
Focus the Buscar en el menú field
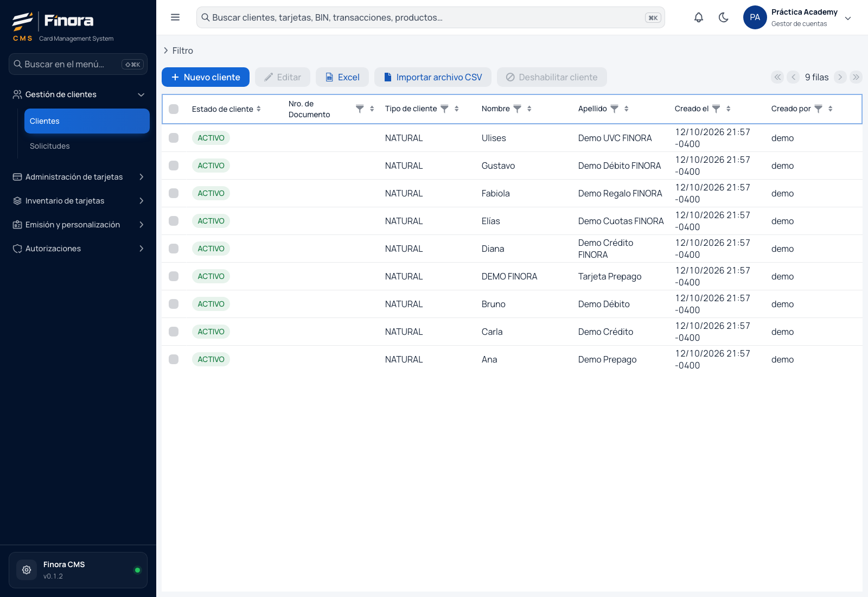pyautogui.click(x=78, y=64)
